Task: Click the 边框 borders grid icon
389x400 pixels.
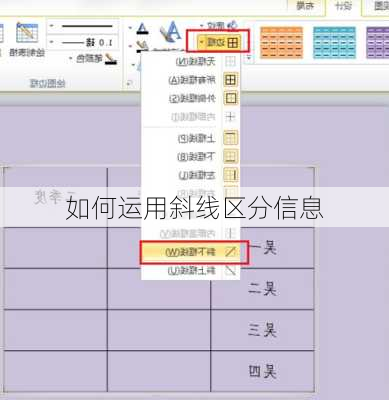Action: click(x=233, y=42)
